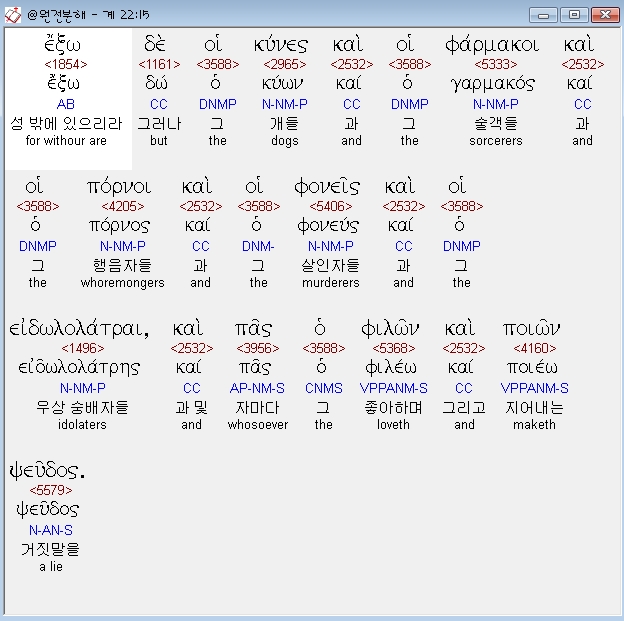
Task: Click the English gloss 'whoremongers'
Action: tap(123, 283)
